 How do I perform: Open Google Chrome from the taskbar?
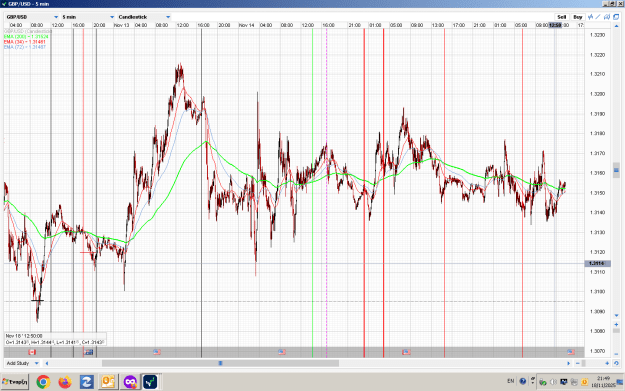[x=43, y=382]
